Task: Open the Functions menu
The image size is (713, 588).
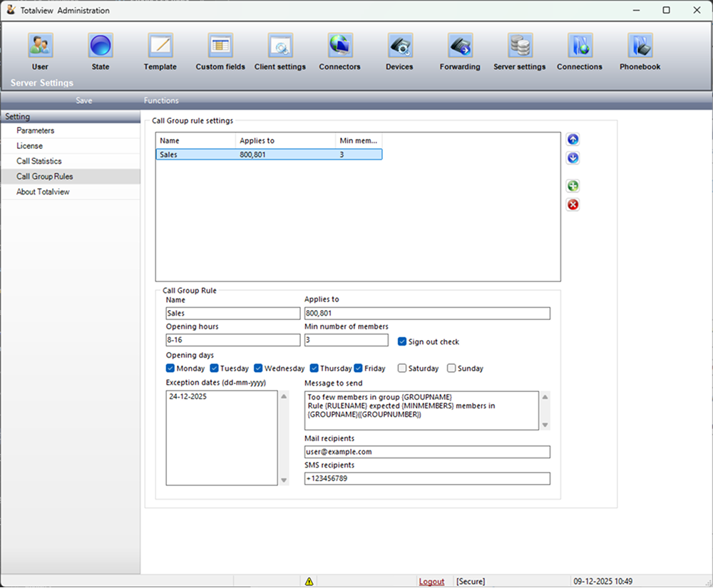Action: 161,100
